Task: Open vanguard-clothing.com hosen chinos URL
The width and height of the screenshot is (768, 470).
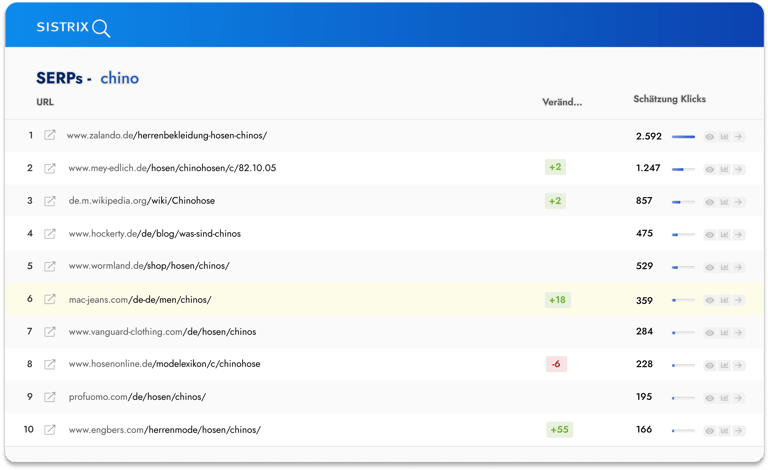Action: pyautogui.click(x=162, y=331)
